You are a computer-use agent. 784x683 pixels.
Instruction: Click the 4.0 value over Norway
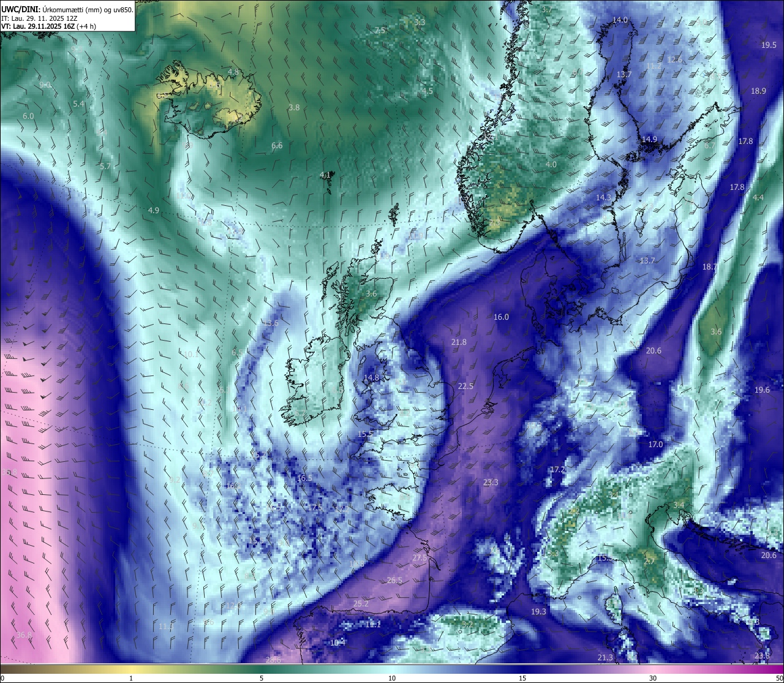point(551,164)
